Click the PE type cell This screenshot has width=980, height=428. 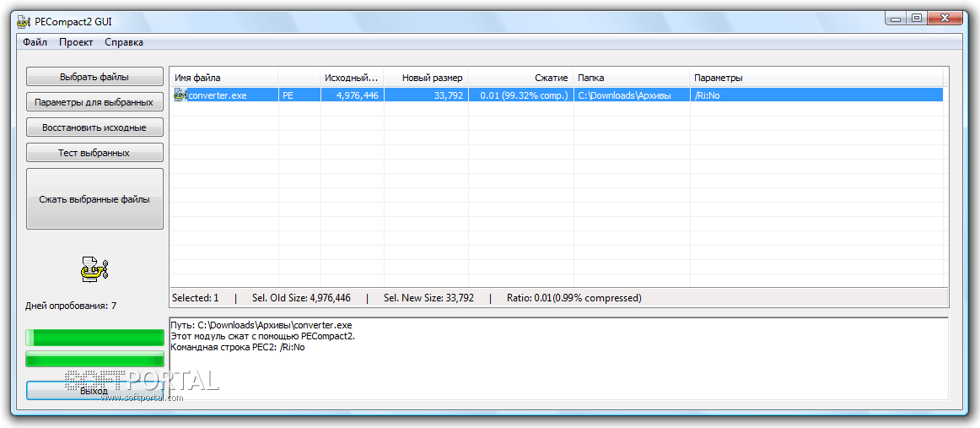coord(299,95)
